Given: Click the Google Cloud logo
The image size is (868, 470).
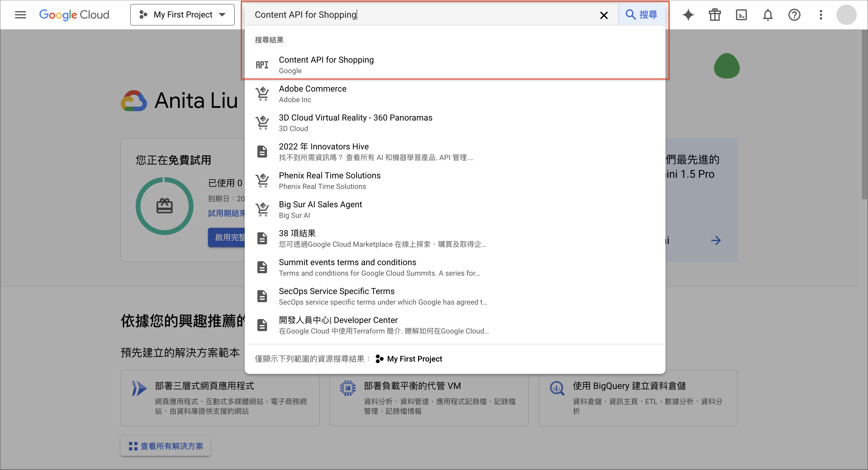Looking at the screenshot, I should pos(74,14).
